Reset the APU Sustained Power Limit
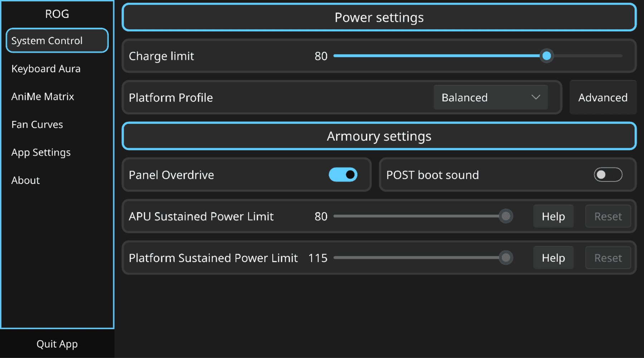The height and width of the screenshot is (358, 644). pyautogui.click(x=608, y=216)
